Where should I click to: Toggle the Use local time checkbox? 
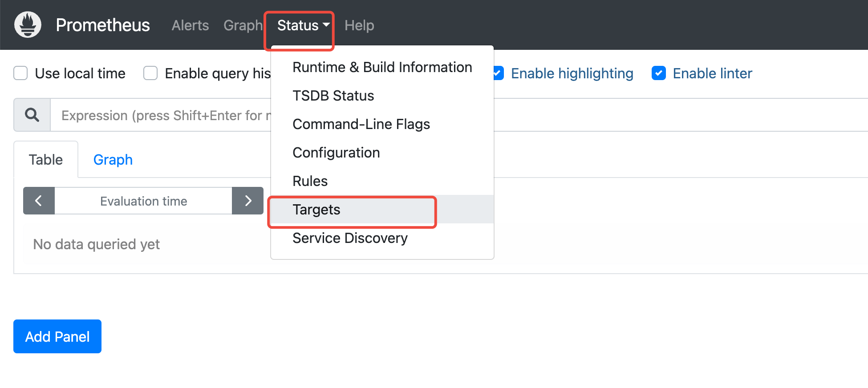(x=20, y=73)
